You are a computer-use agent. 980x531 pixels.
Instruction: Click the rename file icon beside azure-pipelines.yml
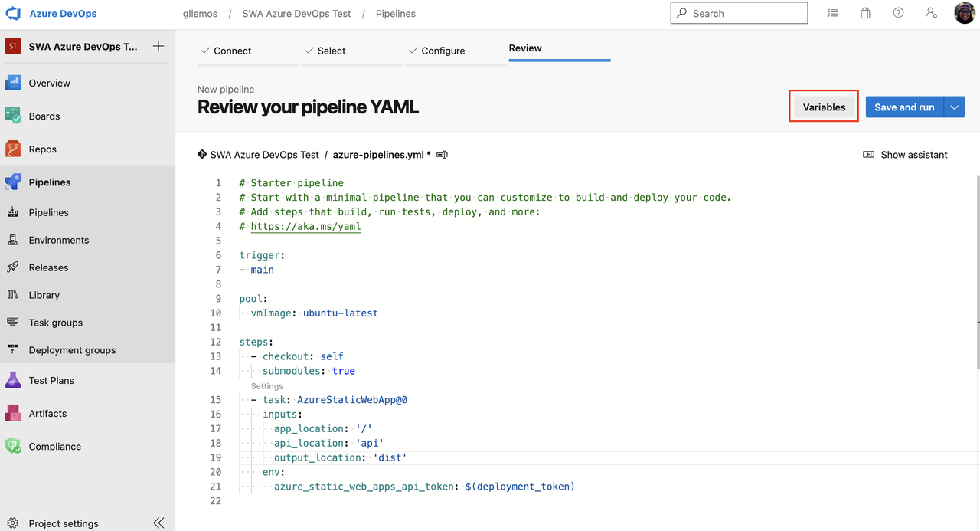[x=442, y=155]
